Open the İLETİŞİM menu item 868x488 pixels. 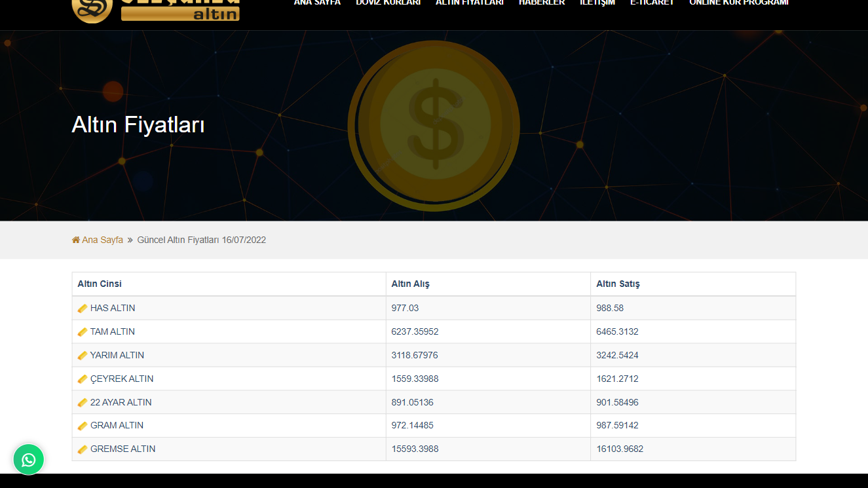[x=597, y=3]
